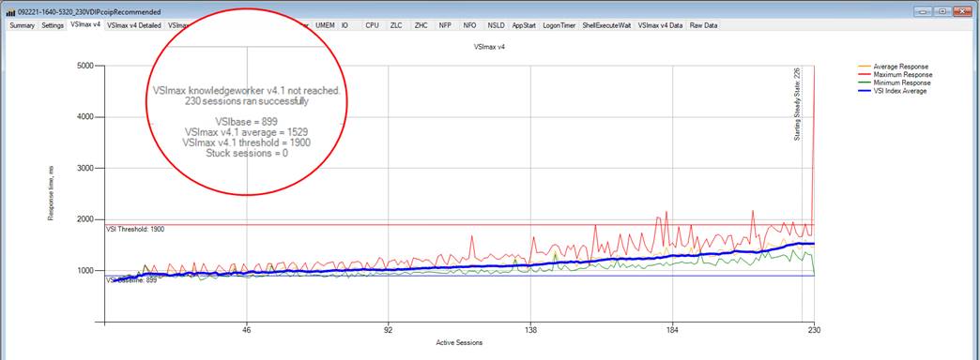Click the 230 sessions ran successfully text
The image size is (980, 360).
tap(246, 100)
